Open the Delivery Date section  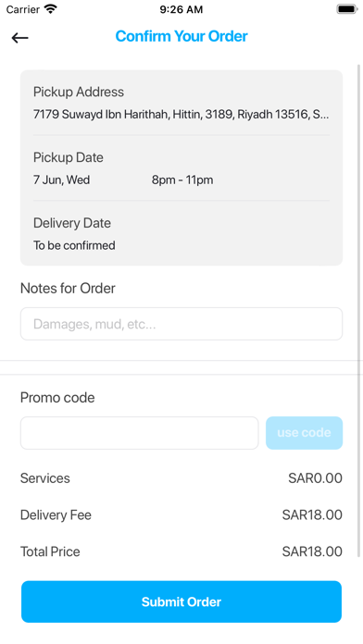181,234
